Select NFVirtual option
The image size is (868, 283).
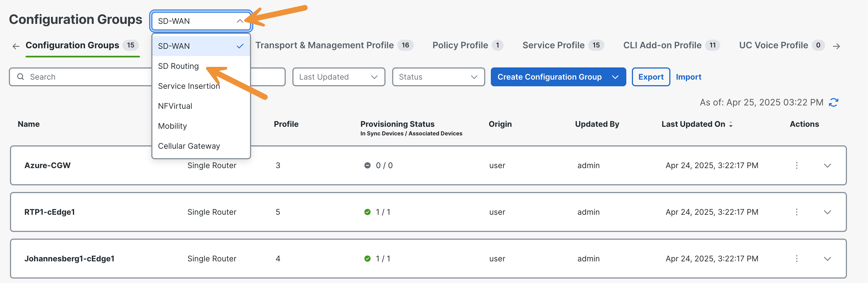(x=201, y=106)
